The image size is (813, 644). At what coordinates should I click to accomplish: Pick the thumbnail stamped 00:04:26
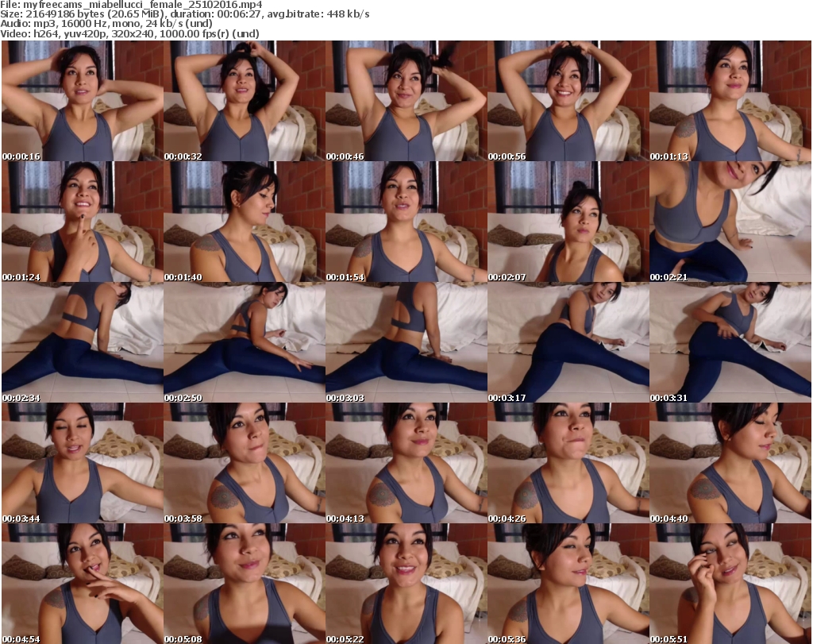tap(568, 463)
